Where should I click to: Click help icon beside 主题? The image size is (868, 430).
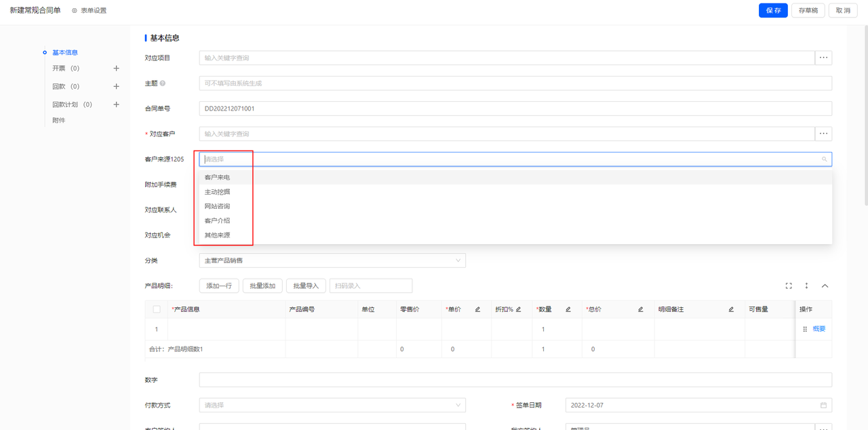tap(163, 83)
